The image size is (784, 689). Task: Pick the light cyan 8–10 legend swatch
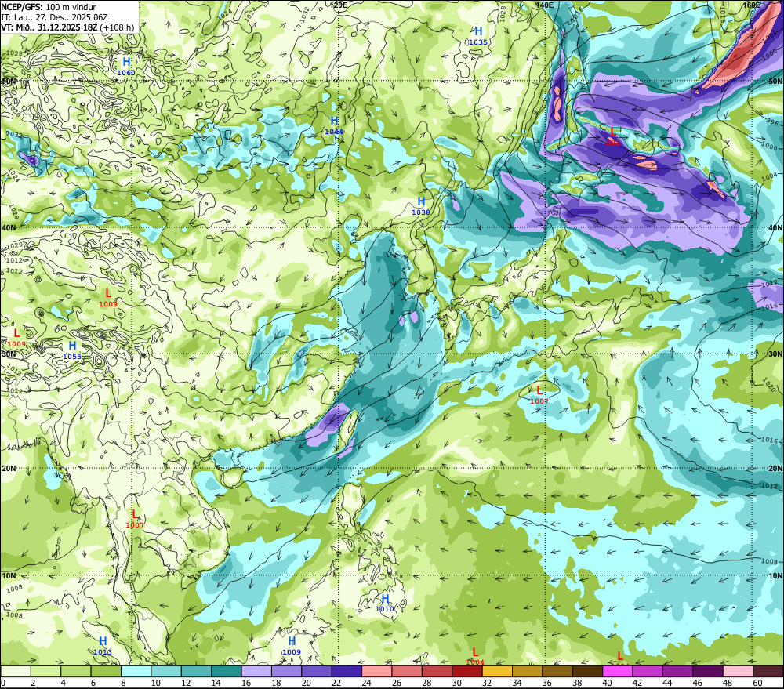136,671
